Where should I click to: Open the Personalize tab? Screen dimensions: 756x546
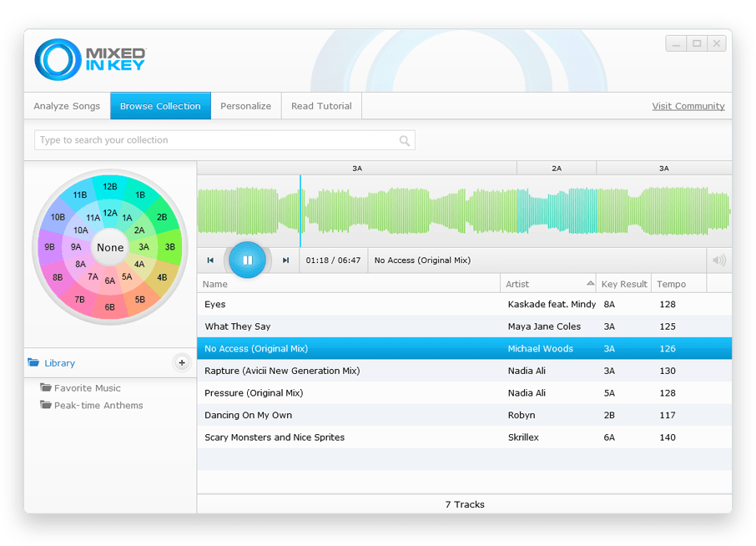click(245, 106)
